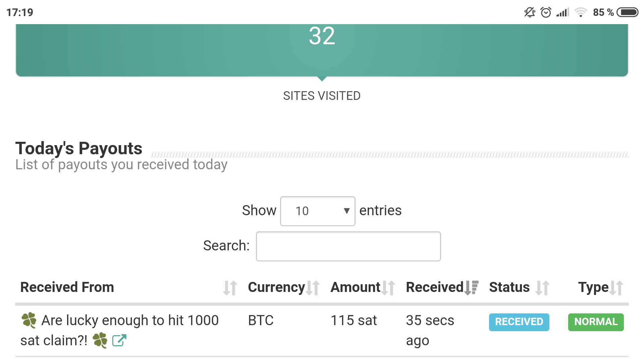Image resolution: width=644 pixels, height=362 pixels.
Task: Toggle descending sort icon on Received column
Action: click(x=472, y=288)
